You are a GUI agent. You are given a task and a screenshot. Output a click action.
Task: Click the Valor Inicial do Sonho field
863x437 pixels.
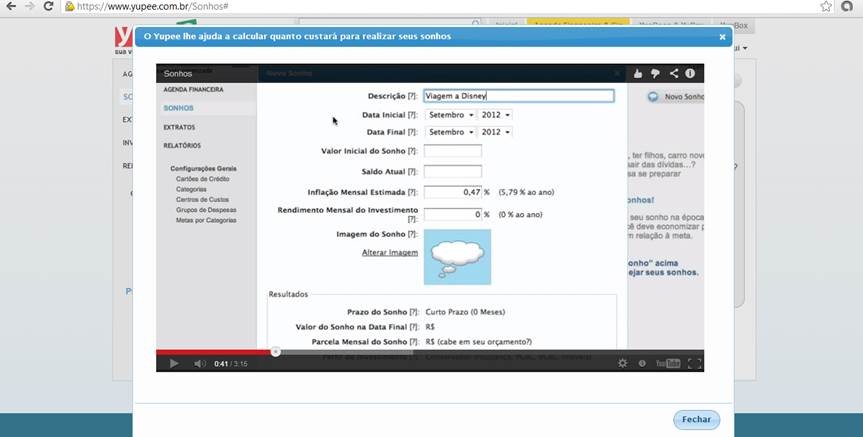click(453, 151)
